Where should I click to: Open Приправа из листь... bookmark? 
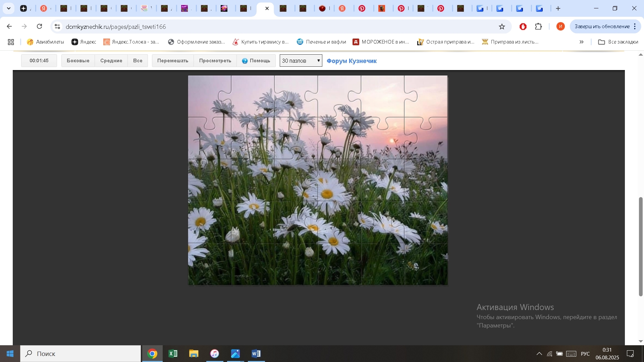pos(510,42)
